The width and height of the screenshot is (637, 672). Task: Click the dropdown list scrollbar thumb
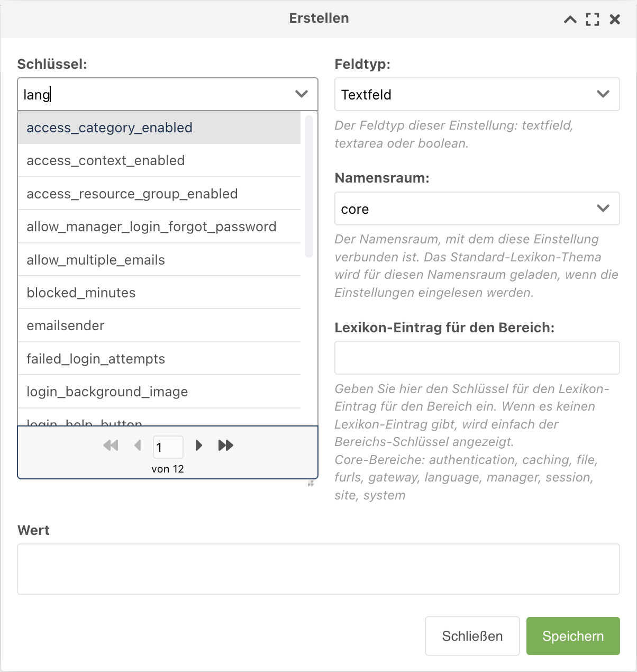[x=309, y=186]
